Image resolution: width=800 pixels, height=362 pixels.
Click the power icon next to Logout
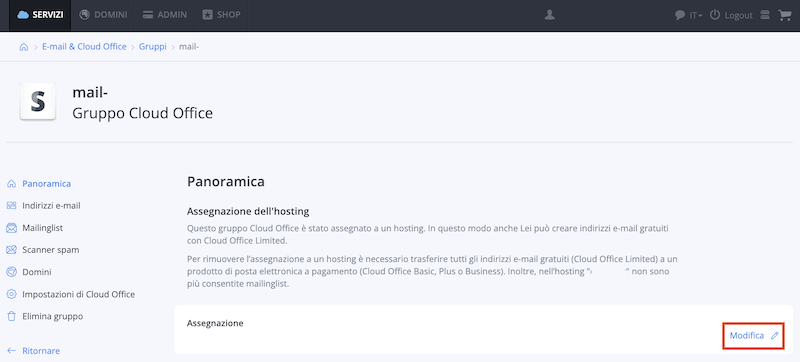point(715,15)
